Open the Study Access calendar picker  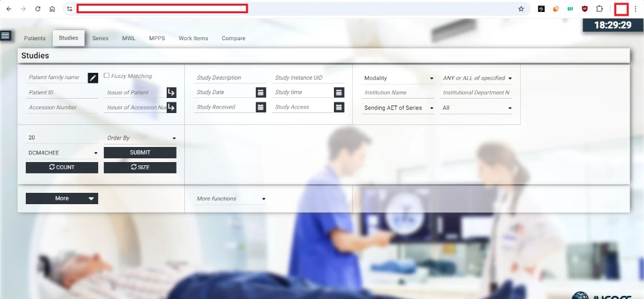pyautogui.click(x=339, y=107)
